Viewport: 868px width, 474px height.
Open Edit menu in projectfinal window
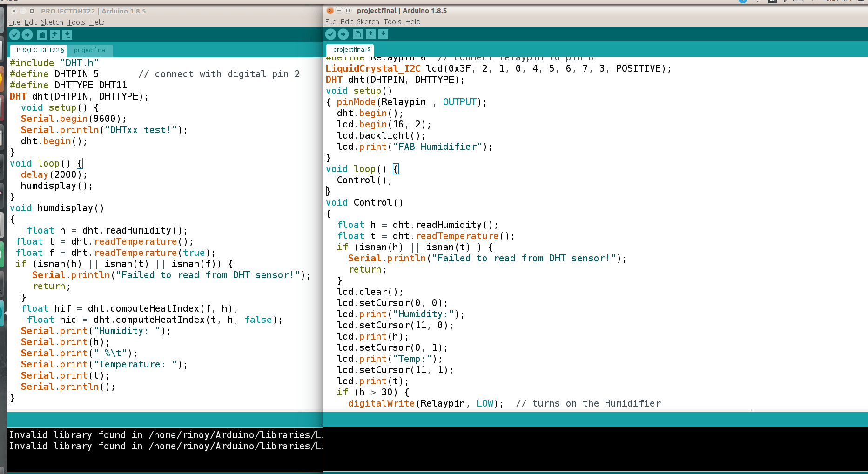pyautogui.click(x=347, y=22)
